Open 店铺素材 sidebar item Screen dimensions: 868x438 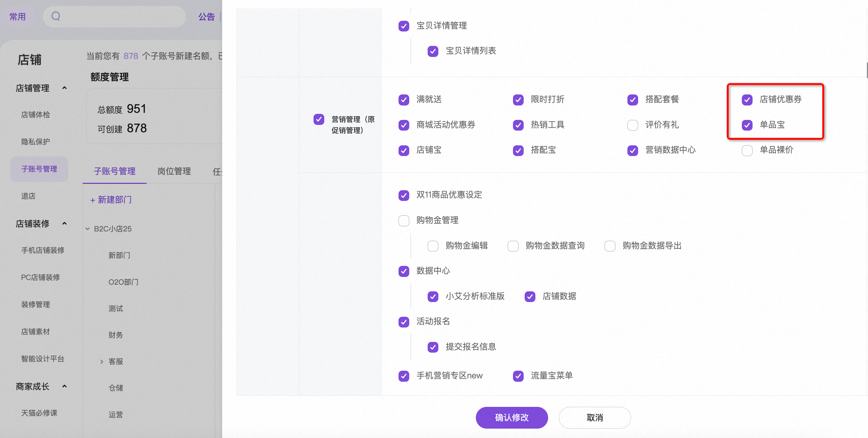pyautogui.click(x=35, y=332)
